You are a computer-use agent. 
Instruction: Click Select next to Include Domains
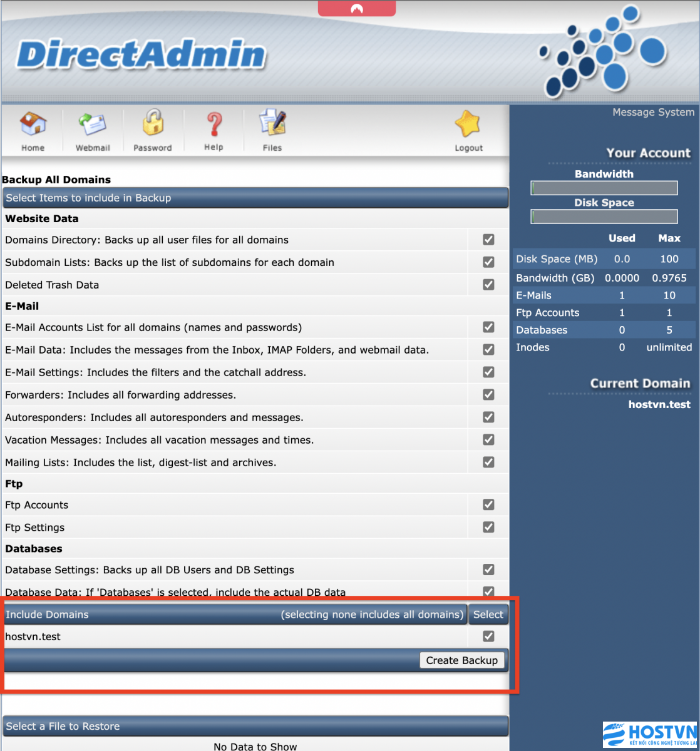point(488,614)
